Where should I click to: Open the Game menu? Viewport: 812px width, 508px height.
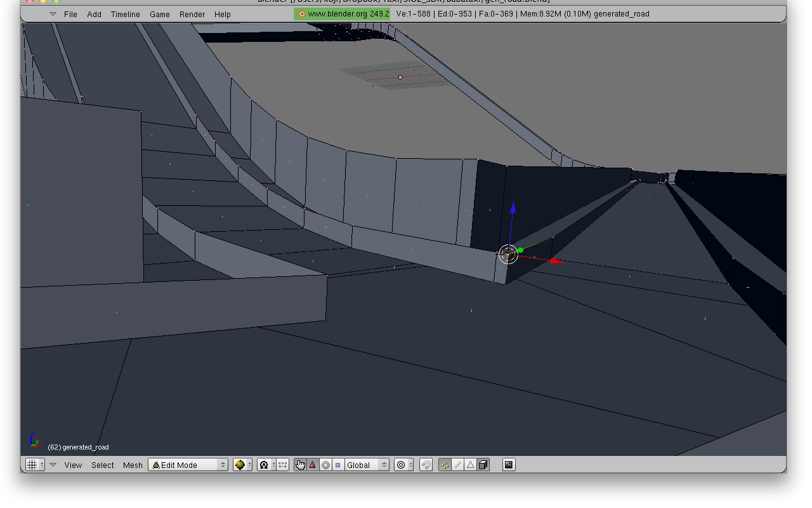pyautogui.click(x=159, y=14)
